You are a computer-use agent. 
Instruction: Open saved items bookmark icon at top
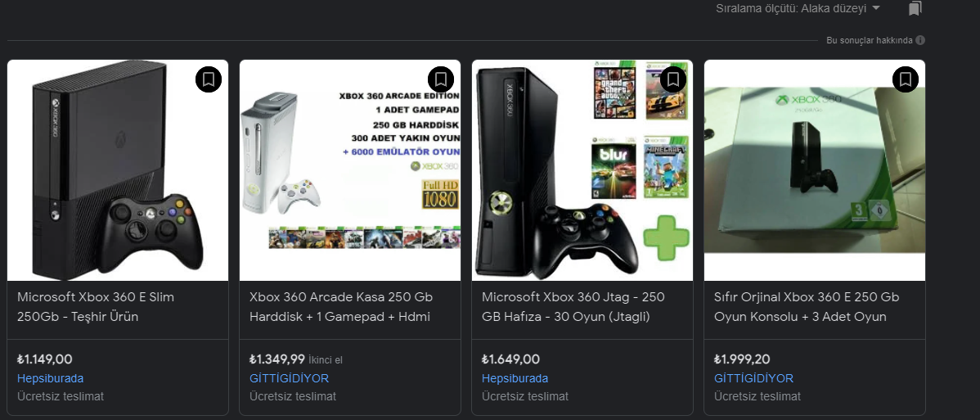coord(915,8)
